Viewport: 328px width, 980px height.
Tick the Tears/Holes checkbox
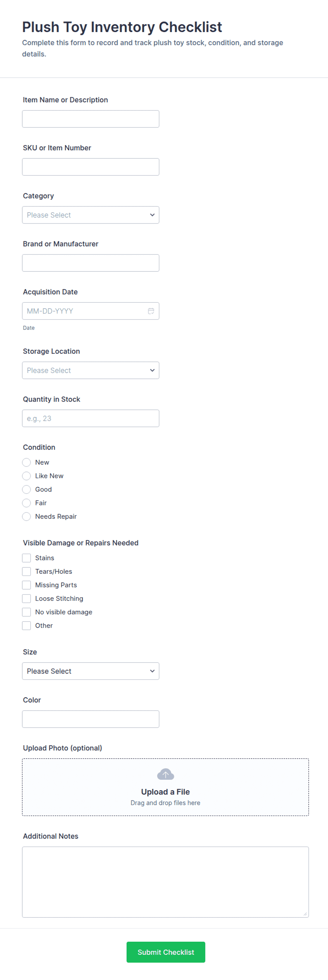point(26,571)
